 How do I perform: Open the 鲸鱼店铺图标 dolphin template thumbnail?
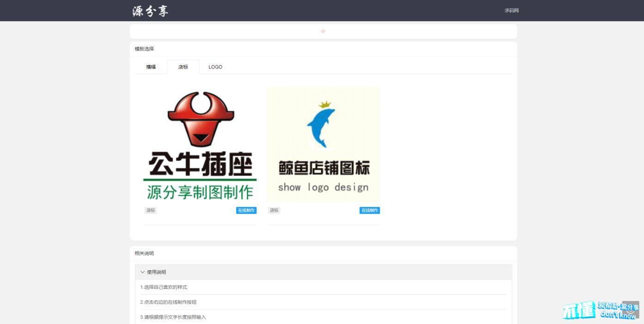pyautogui.click(x=323, y=144)
